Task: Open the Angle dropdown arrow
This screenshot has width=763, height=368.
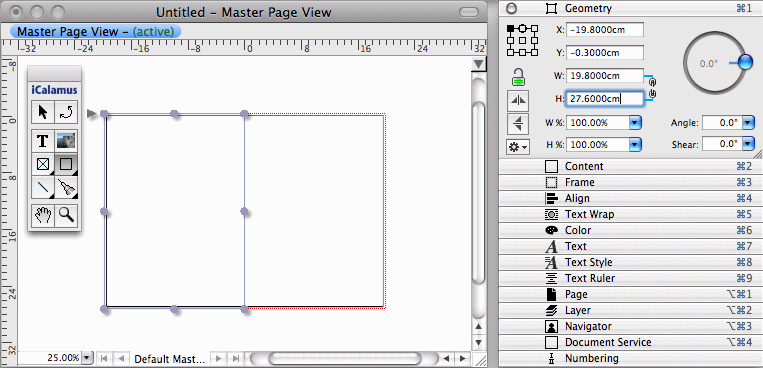Action: 748,123
